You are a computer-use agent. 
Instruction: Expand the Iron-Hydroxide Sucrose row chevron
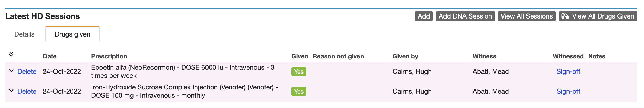[x=11, y=91]
